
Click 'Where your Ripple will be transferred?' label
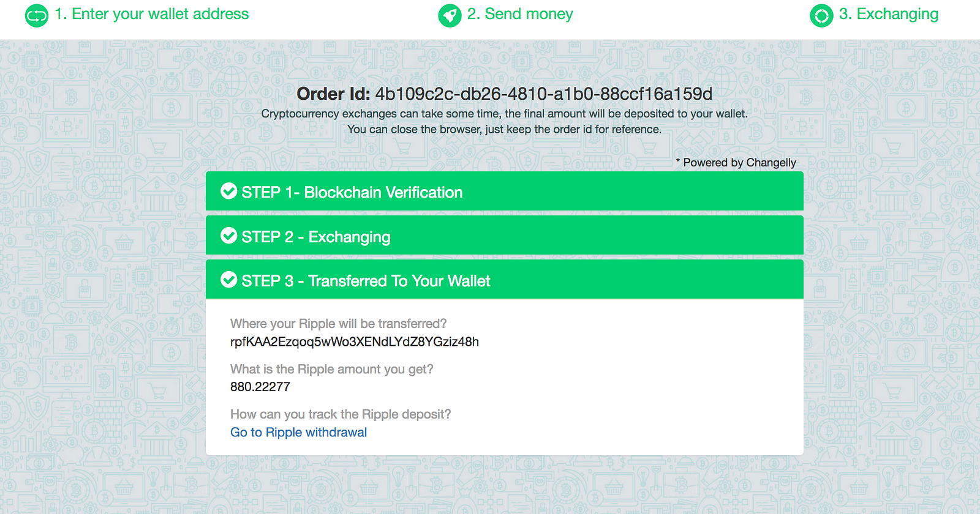(x=339, y=324)
